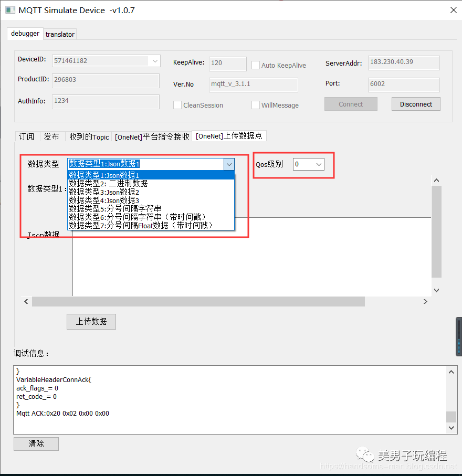Enable the CleanSession checkbox
462x476 pixels.
pos(177,105)
